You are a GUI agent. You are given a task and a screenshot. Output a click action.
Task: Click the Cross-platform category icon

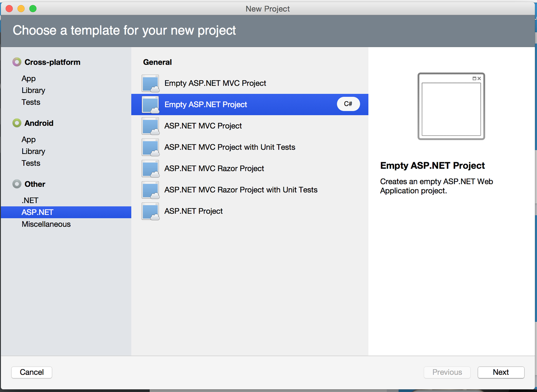point(17,62)
